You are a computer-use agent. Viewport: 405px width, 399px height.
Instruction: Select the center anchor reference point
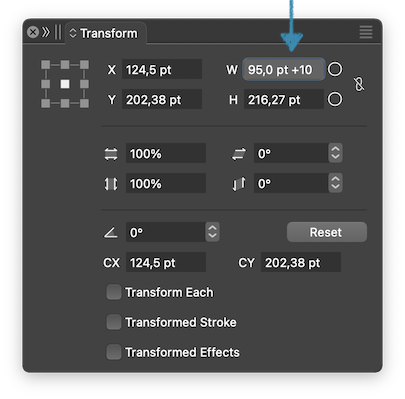tap(65, 84)
